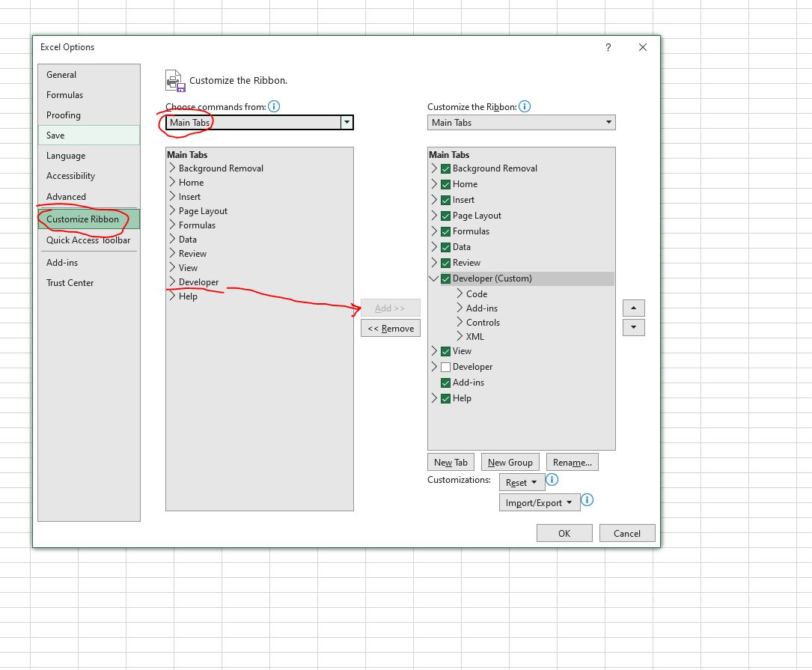
Task: Toggle the Data tab checkbox
Action: click(445, 247)
